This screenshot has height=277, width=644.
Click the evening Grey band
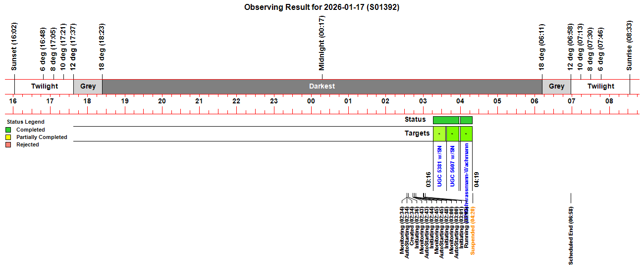point(88,86)
